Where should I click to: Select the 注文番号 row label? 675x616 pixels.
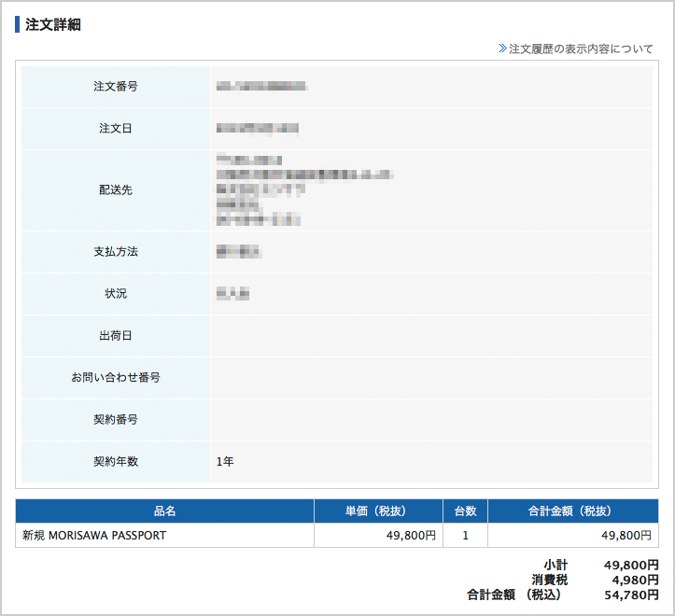pos(116,87)
